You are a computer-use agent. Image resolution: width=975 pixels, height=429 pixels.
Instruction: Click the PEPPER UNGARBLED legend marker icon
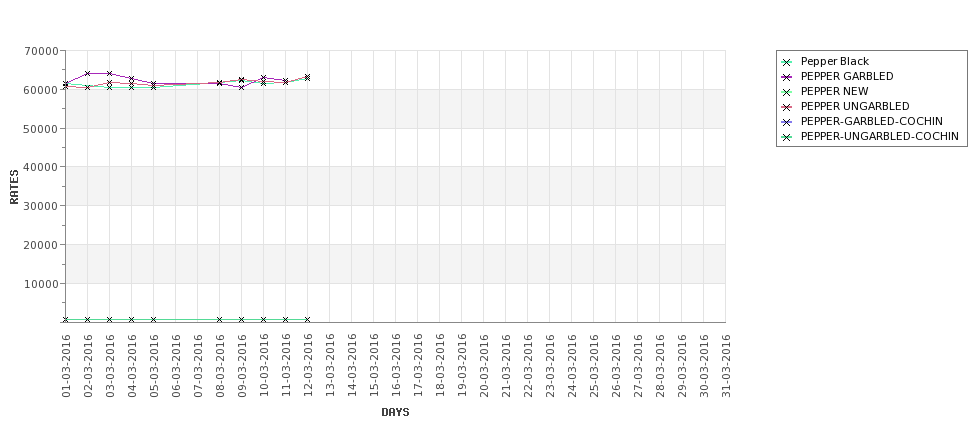click(x=787, y=107)
